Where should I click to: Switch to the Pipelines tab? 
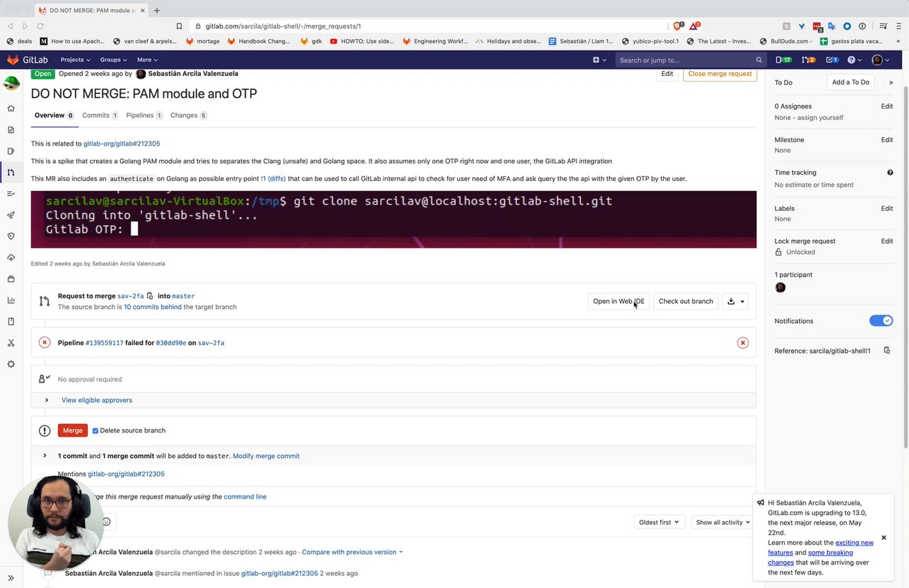144,115
